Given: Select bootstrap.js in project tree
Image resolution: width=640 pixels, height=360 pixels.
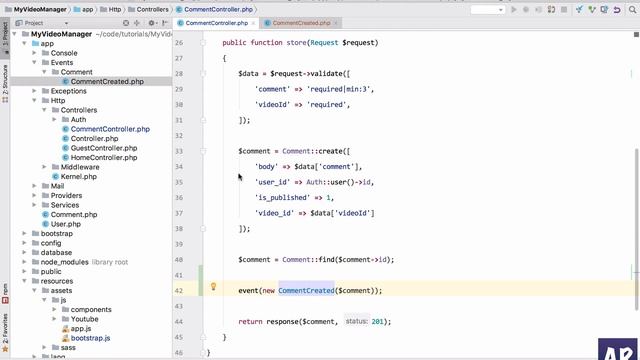Looking at the screenshot, I should point(90,338).
